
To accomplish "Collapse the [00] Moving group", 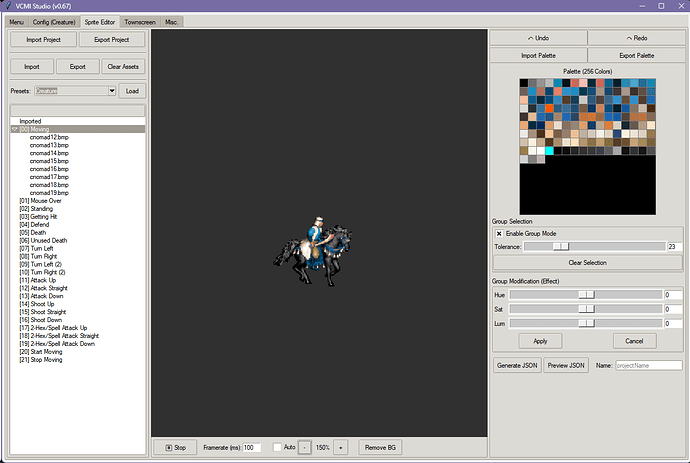I will (15, 129).
